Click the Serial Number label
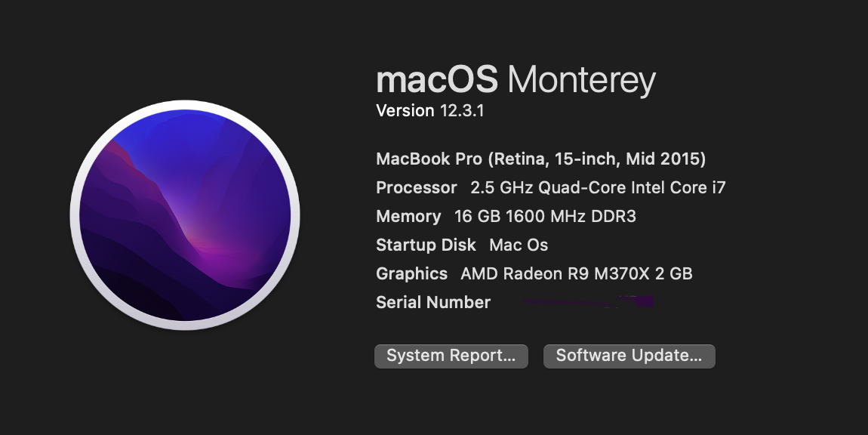Screen dimensions: 868x435 tap(433, 303)
